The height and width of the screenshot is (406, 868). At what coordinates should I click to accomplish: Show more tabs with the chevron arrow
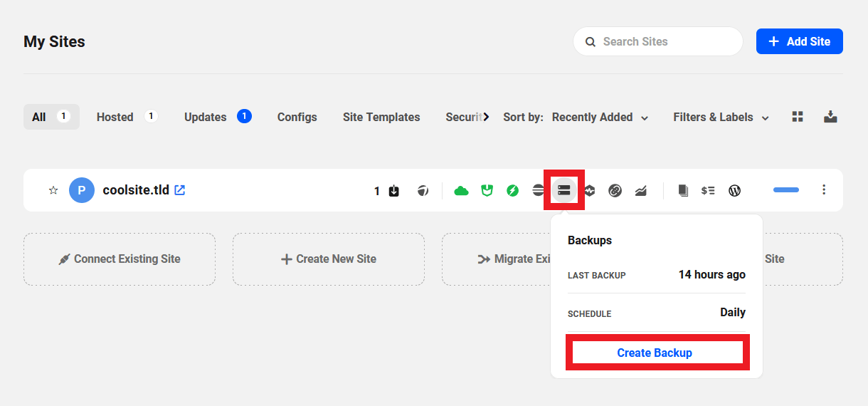coord(487,117)
